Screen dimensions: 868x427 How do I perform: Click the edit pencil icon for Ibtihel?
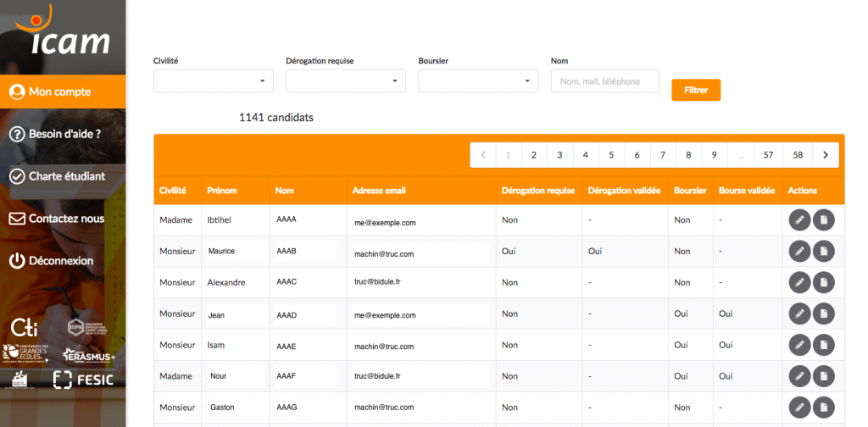[x=798, y=220]
